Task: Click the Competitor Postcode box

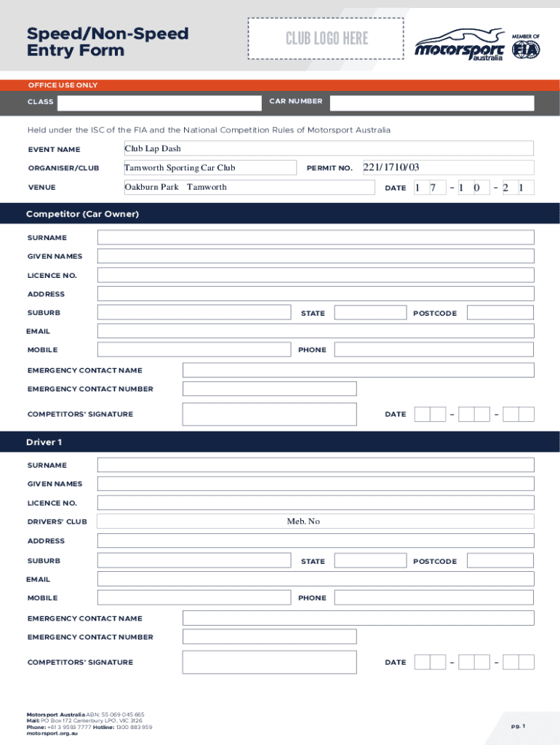Action: [x=500, y=313]
